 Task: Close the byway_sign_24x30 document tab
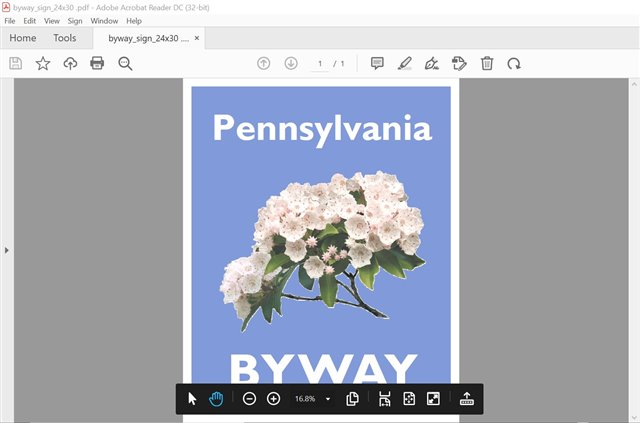point(197,38)
